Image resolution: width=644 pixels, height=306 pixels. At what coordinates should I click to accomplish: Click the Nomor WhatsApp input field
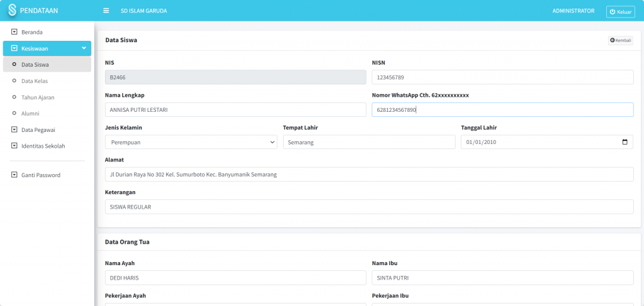[502, 109]
